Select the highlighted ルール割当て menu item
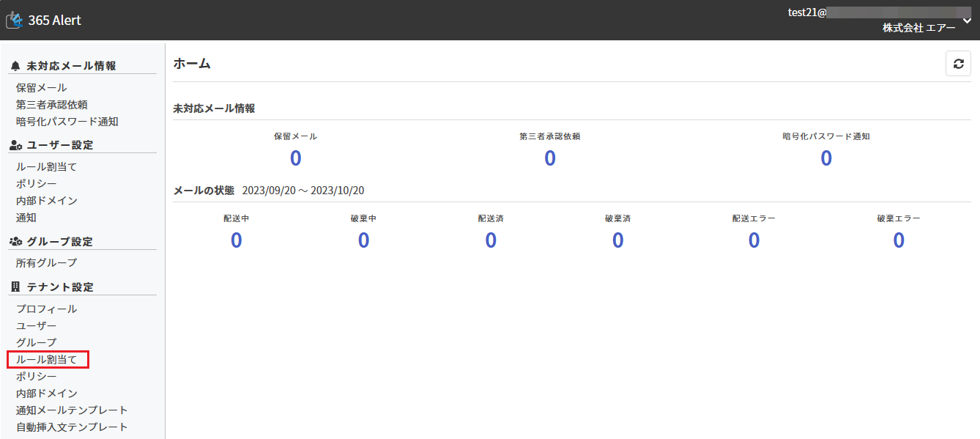 click(47, 359)
